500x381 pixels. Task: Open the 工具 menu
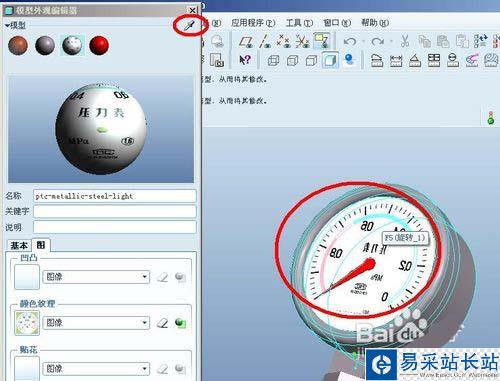(299, 23)
